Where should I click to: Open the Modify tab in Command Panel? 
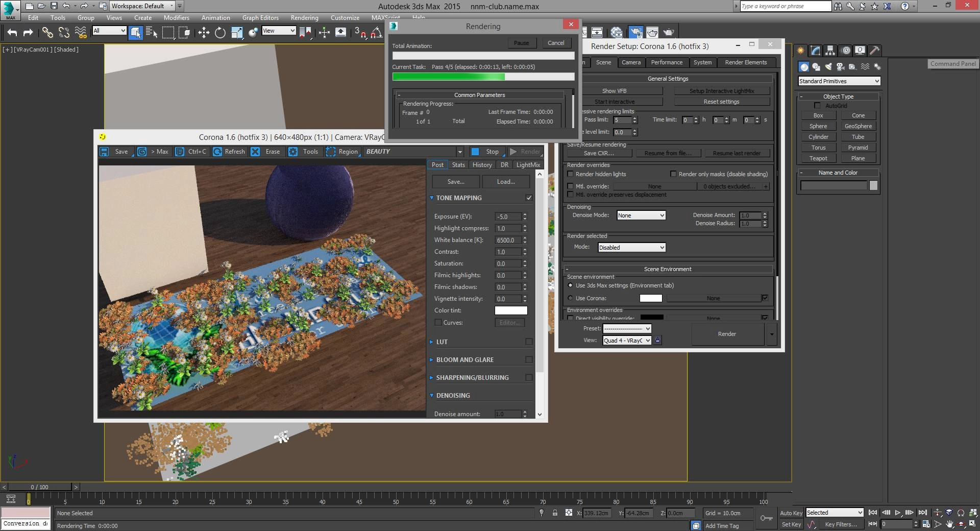[816, 50]
